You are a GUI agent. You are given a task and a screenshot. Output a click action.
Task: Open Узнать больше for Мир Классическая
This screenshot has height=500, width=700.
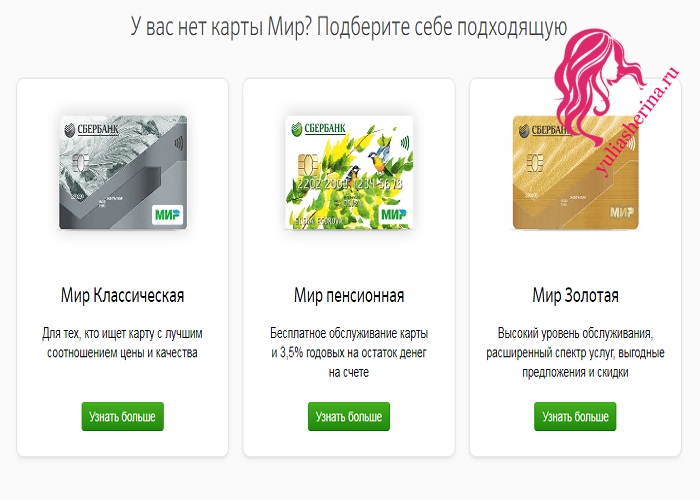(x=122, y=417)
